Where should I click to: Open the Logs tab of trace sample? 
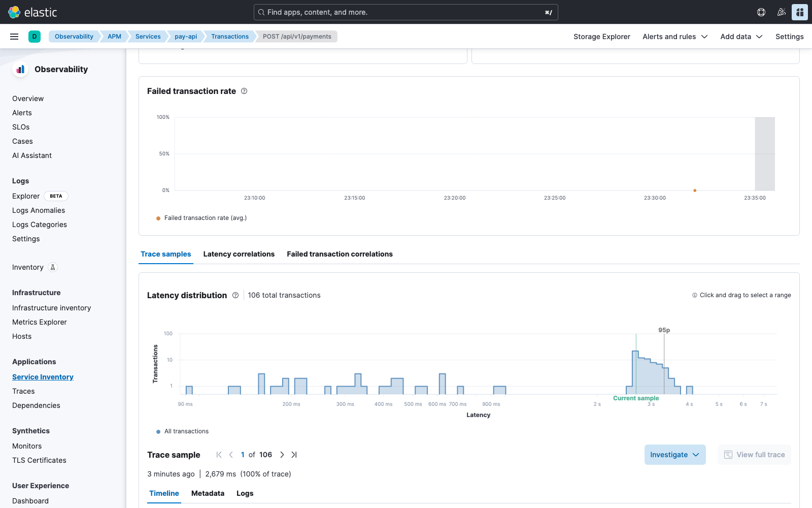pos(245,493)
